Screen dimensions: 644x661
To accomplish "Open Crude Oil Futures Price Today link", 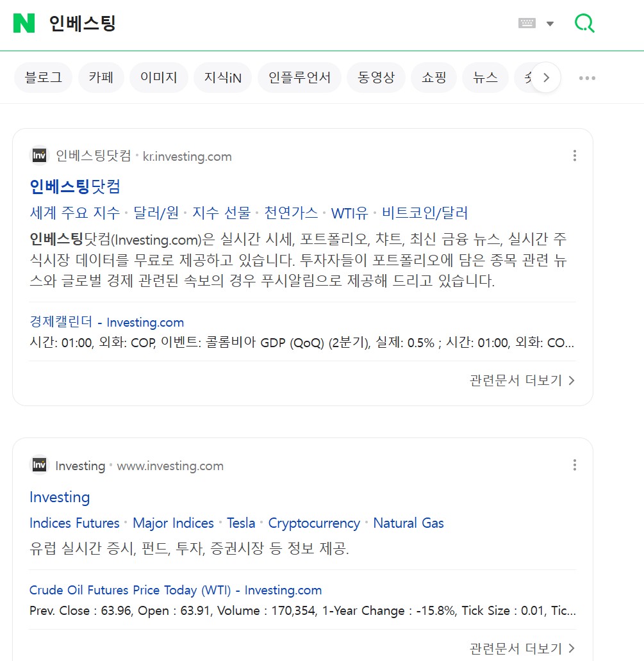I will tap(176, 590).
